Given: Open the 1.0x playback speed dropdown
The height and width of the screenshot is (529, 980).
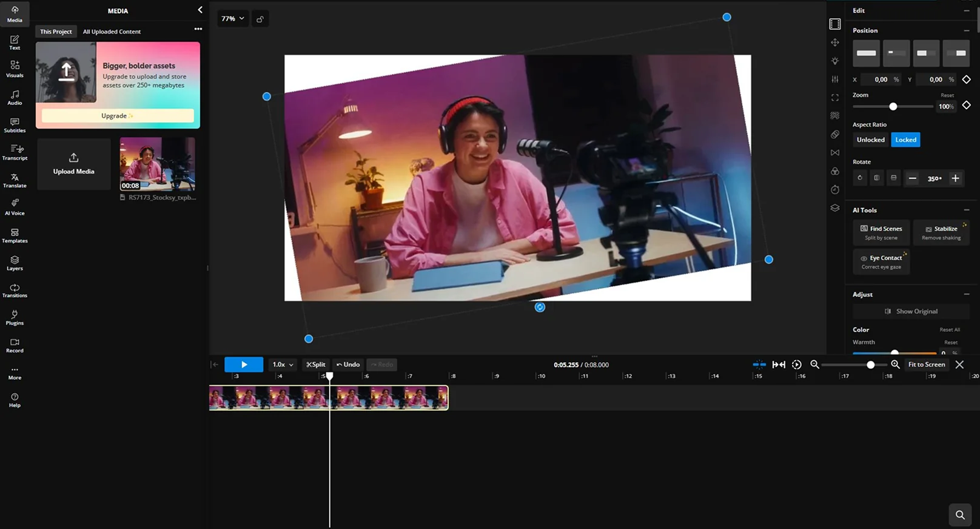Looking at the screenshot, I should (283, 365).
